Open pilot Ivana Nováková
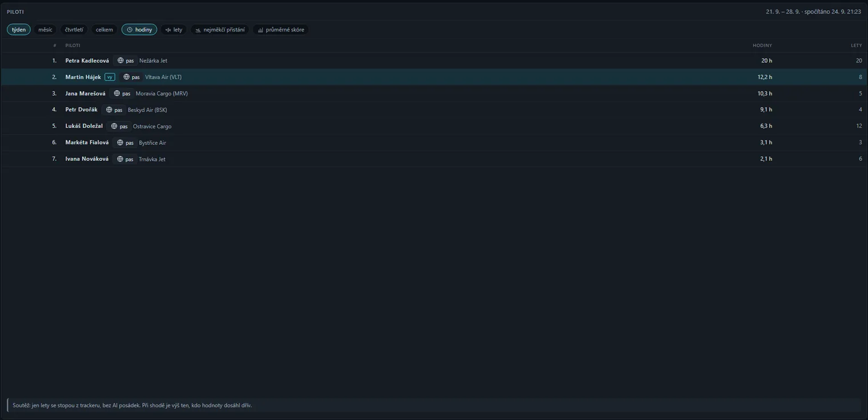The height and width of the screenshot is (420, 868). point(87,159)
